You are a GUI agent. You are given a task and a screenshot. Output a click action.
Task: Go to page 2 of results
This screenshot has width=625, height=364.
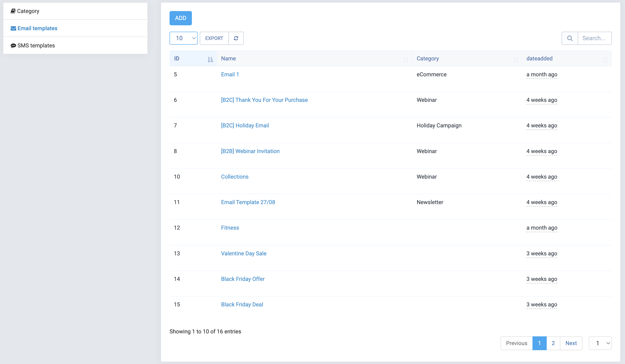(x=553, y=343)
